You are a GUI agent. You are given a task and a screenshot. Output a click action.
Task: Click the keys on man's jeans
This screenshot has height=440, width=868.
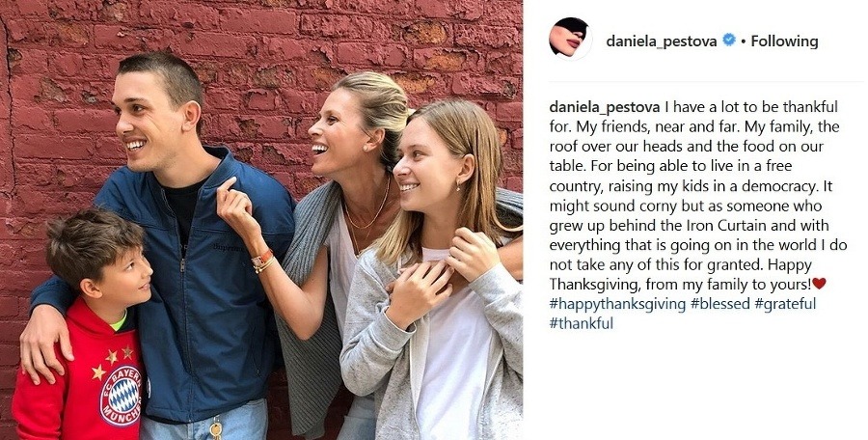(215, 428)
